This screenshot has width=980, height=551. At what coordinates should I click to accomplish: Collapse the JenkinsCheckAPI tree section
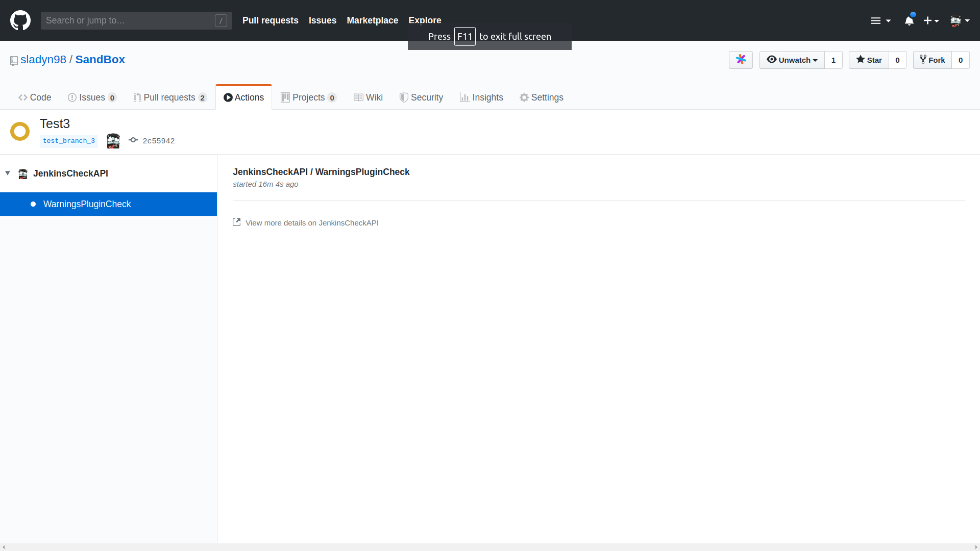click(8, 173)
